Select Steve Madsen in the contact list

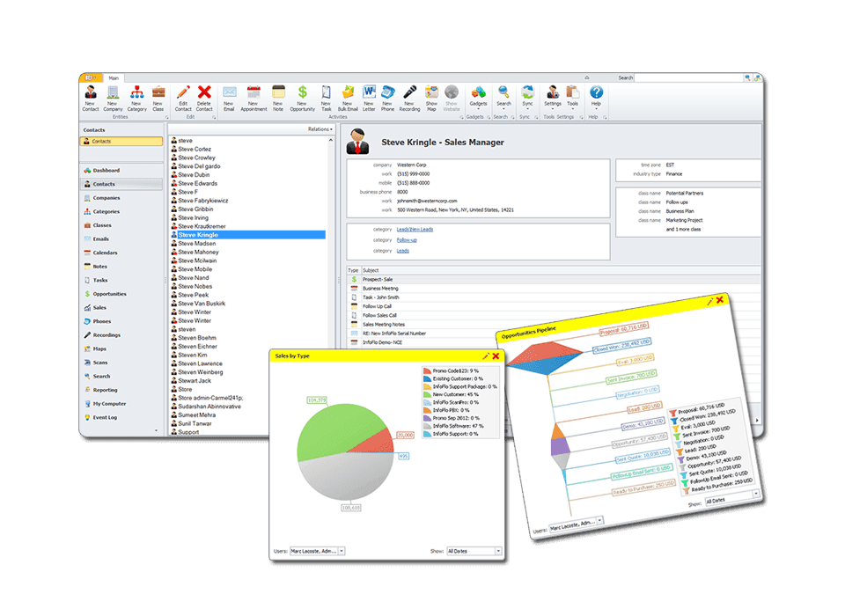click(197, 244)
